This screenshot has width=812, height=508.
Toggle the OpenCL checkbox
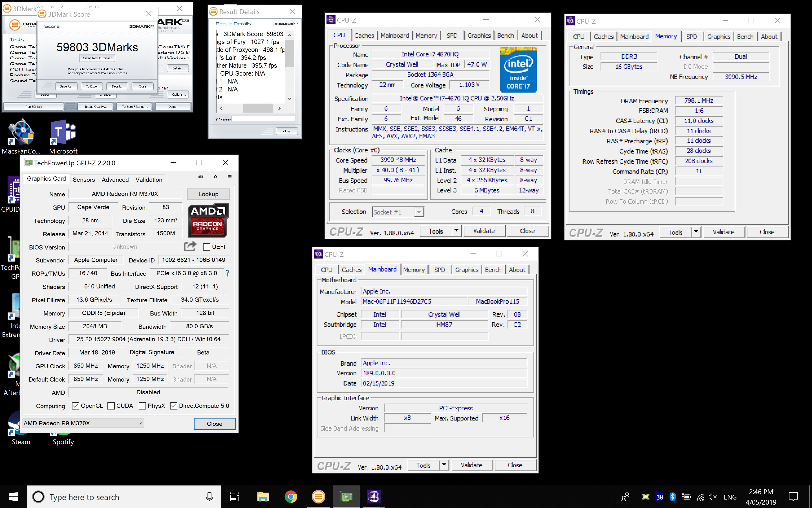pyautogui.click(x=76, y=406)
